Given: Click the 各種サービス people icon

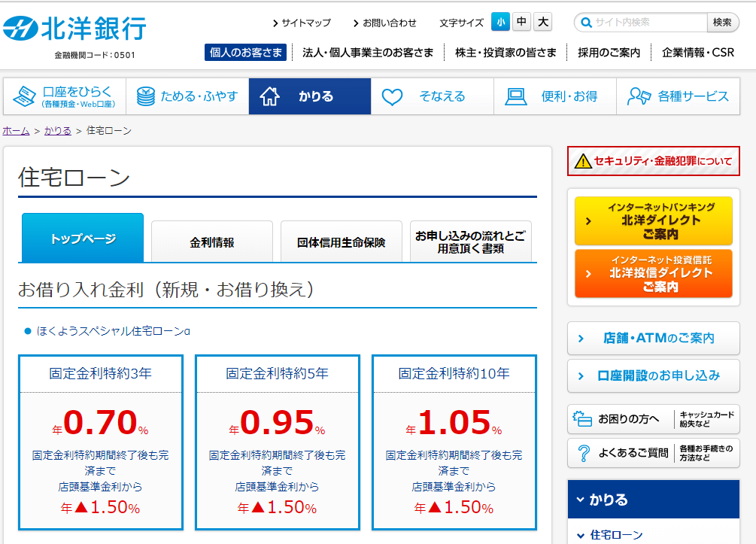Looking at the screenshot, I should point(639,96).
